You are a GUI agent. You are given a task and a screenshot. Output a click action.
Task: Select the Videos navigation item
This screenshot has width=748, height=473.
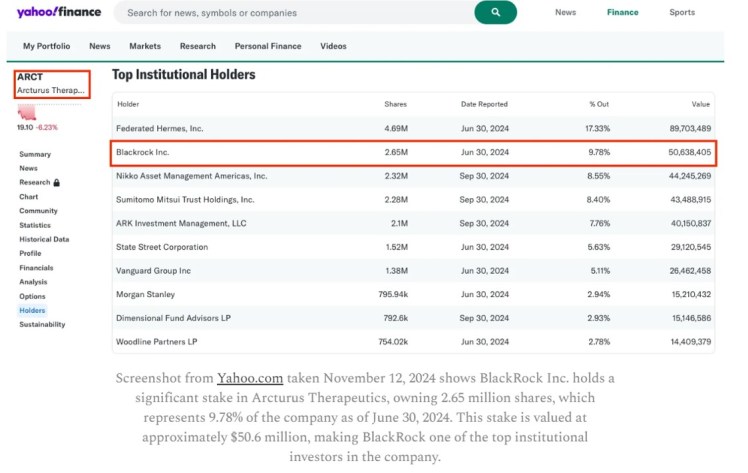pos(333,46)
